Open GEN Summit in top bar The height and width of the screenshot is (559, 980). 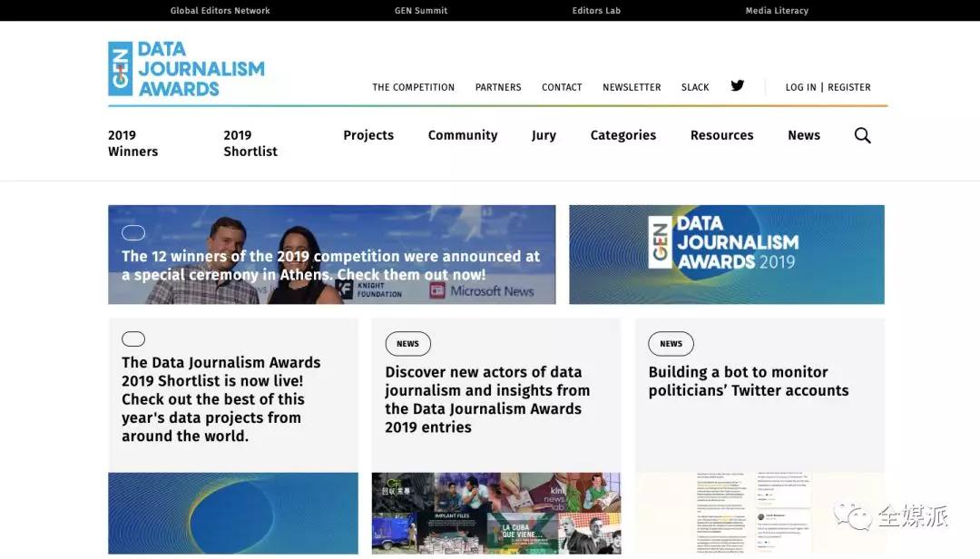pos(421,11)
